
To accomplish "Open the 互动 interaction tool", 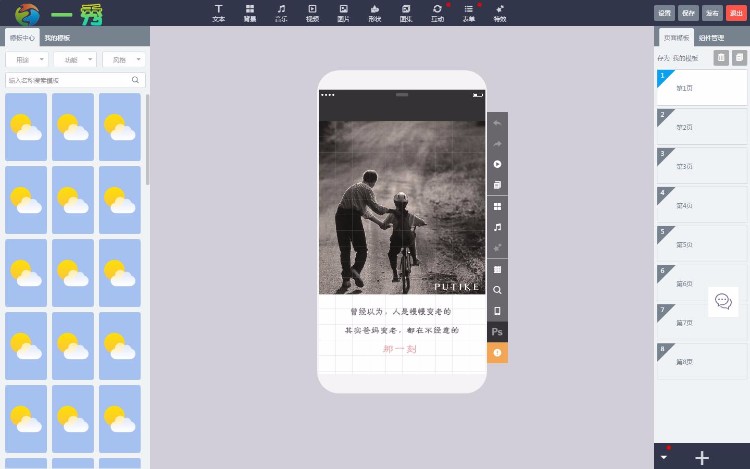I will point(437,13).
